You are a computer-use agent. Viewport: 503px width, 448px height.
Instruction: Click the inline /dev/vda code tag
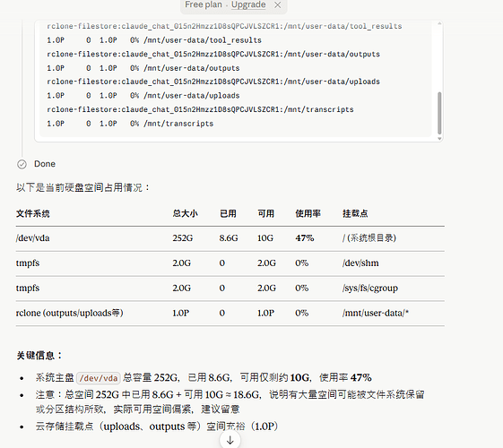pos(99,378)
